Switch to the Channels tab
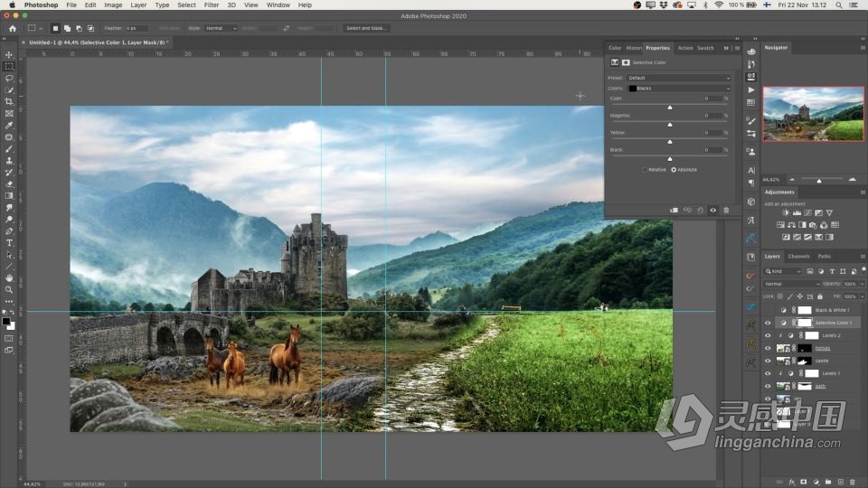Image resolution: width=868 pixels, height=488 pixels. coord(798,256)
